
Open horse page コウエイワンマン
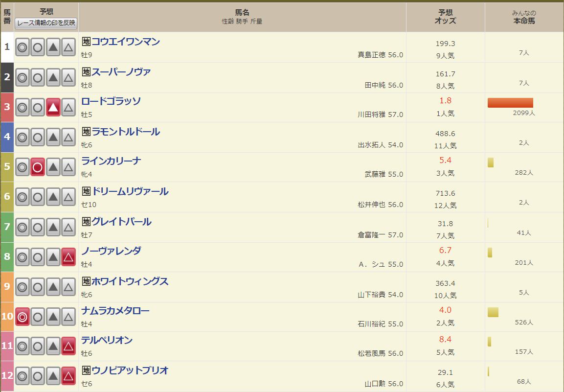[x=126, y=42]
